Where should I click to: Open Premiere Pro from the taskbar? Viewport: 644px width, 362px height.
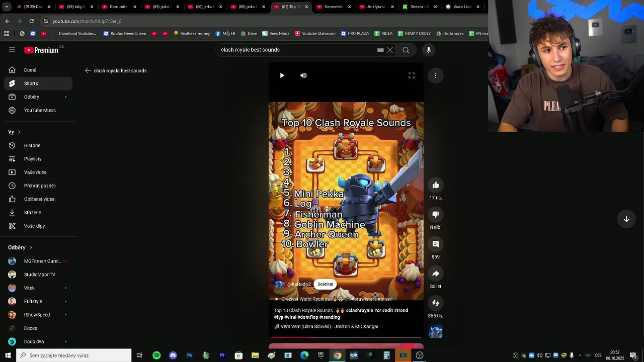click(222, 355)
